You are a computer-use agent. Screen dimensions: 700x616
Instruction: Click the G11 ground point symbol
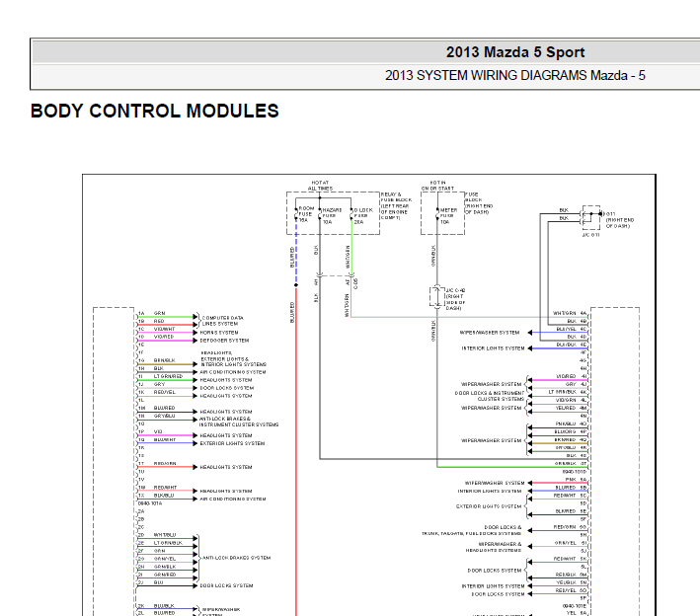(590, 215)
